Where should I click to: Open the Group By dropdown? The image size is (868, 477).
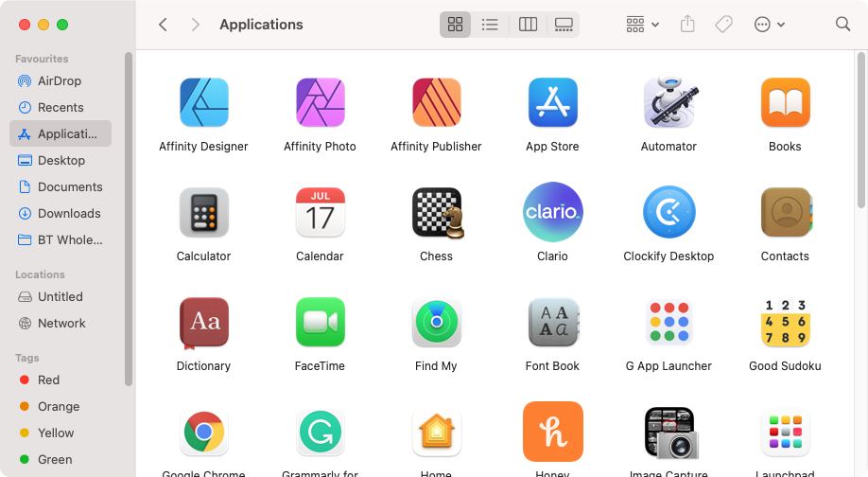(642, 25)
